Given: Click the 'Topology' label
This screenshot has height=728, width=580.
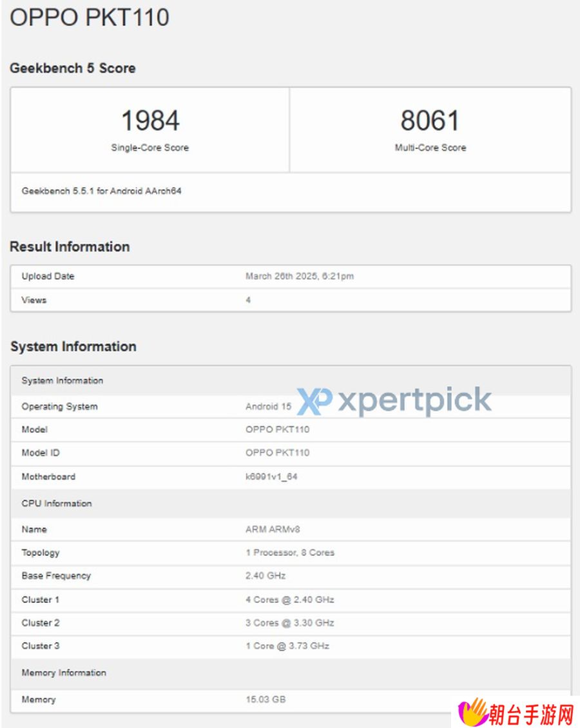Looking at the screenshot, I should point(41,553).
